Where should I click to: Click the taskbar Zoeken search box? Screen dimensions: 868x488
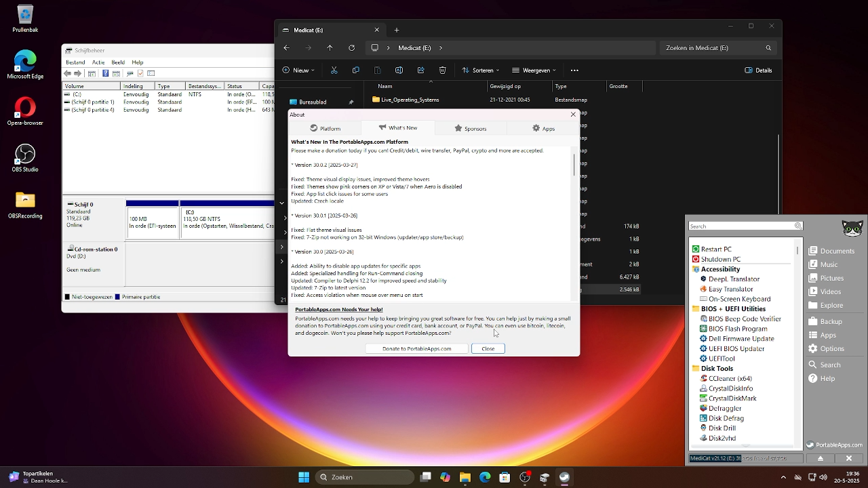coord(366,477)
